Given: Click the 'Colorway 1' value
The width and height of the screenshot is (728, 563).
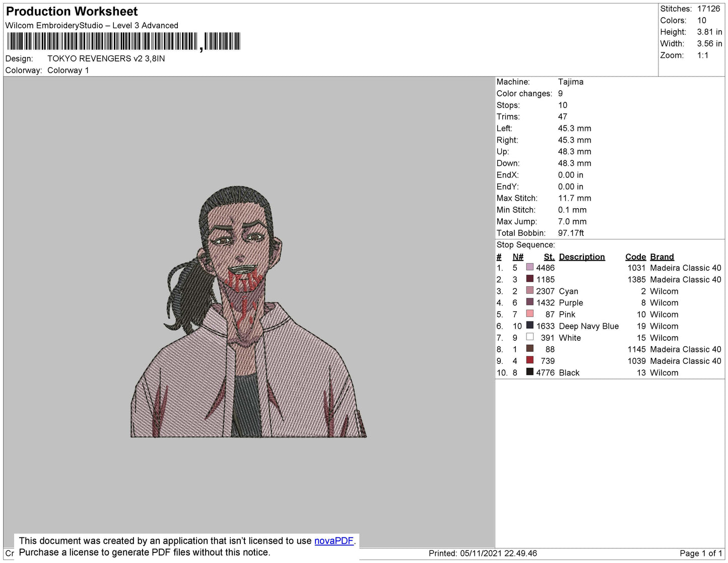Looking at the screenshot, I should (68, 70).
